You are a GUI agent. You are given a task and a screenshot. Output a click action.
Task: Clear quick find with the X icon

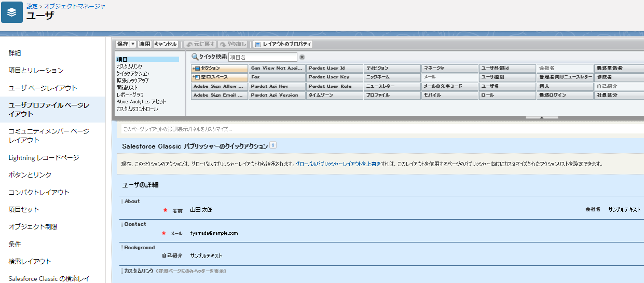click(x=302, y=57)
